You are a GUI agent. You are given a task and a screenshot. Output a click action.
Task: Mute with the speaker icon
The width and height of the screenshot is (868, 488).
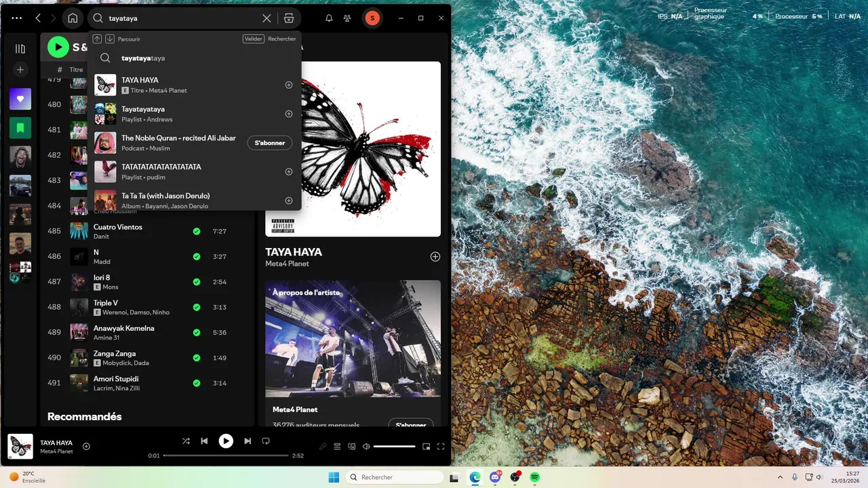[x=366, y=447]
